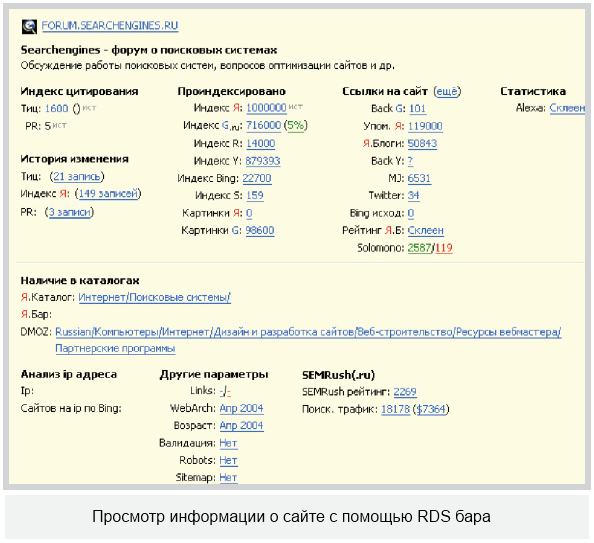
Task: Open Индекс R value 14000
Action: click(x=261, y=144)
